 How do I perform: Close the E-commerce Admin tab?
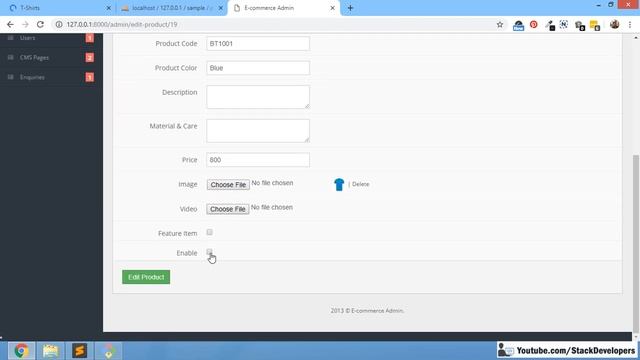coord(332,8)
